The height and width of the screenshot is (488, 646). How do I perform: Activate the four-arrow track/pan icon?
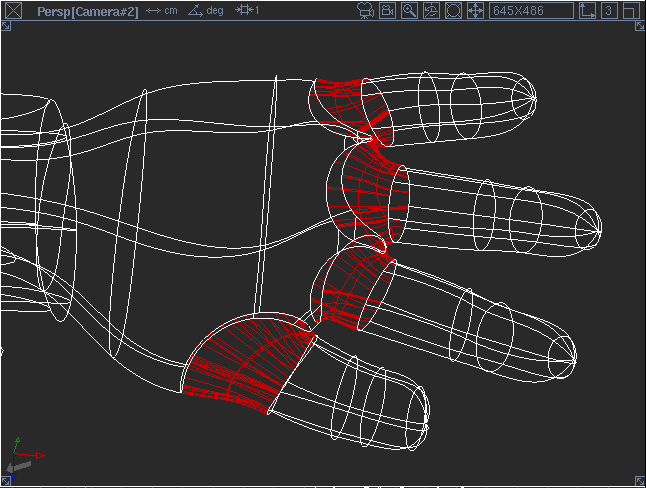pyautogui.click(x=475, y=11)
